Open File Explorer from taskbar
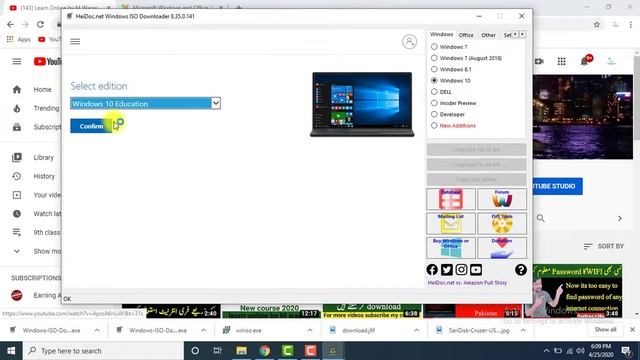 click(241, 351)
